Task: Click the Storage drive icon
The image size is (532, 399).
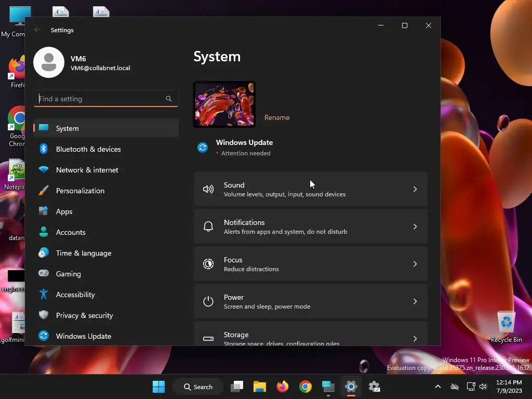Action: (208, 339)
